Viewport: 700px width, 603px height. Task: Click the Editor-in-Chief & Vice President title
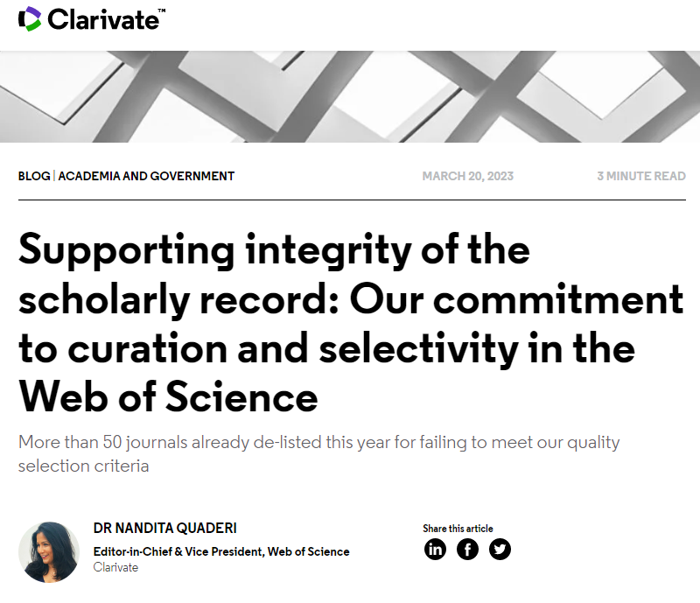(221, 551)
